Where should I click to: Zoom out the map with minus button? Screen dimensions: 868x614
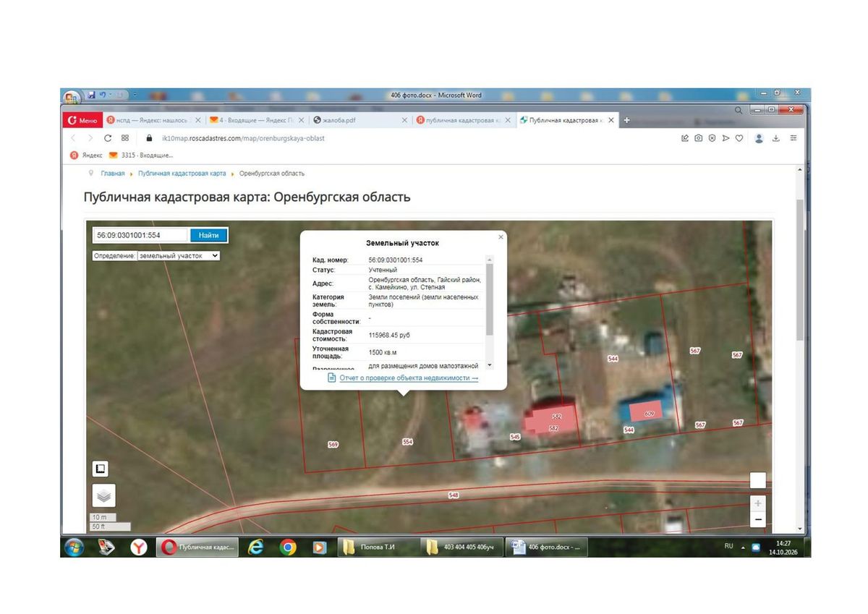758,519
